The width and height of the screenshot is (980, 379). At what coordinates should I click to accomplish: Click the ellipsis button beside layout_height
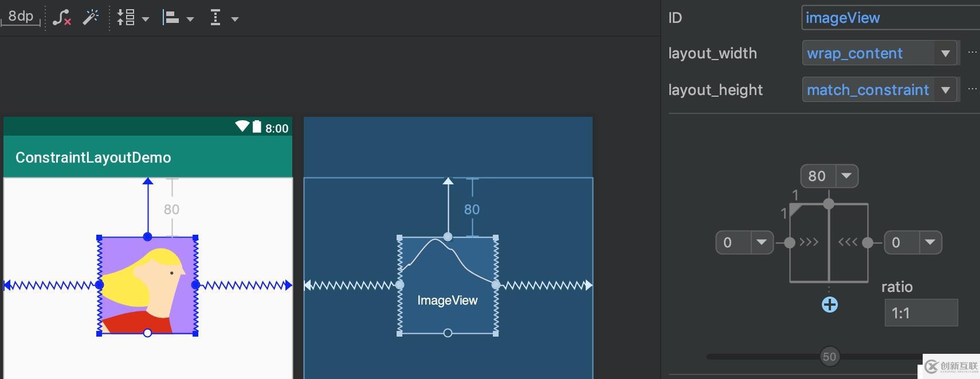pos(973,89)
